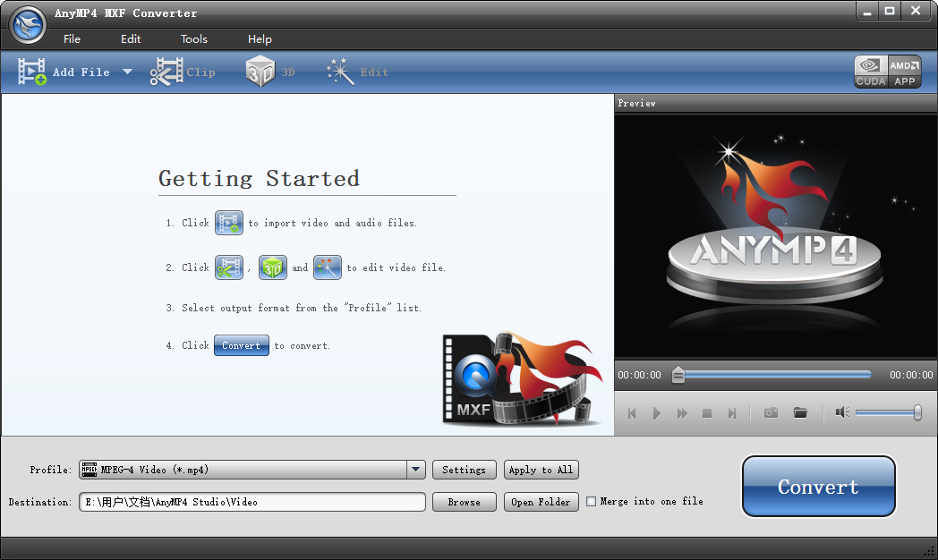Open the Edit menu
Image resolution: width=938 pixels, height=560 pixels.
[x=131, y=38]
